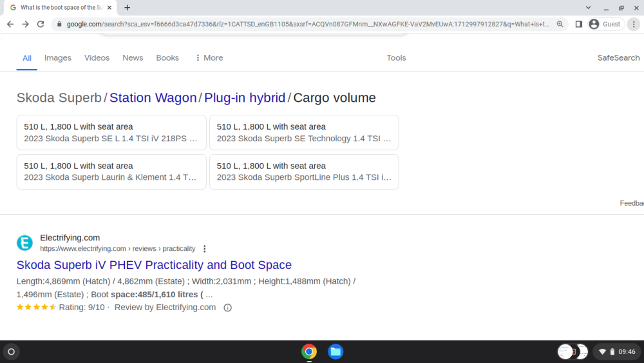Click the Feedback link

(x=632, y=203)
